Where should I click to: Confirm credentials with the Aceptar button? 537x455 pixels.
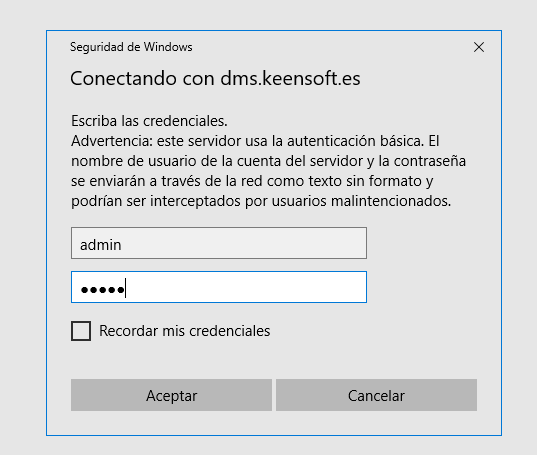[171, 395]
